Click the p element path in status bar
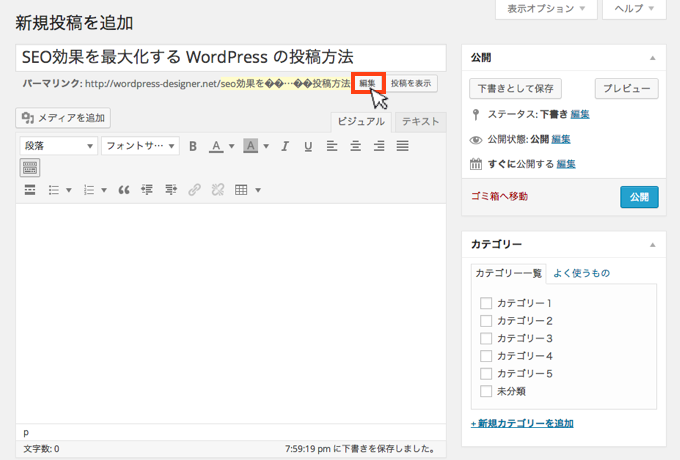Screen dimensions: 680x460 point(26,433)
